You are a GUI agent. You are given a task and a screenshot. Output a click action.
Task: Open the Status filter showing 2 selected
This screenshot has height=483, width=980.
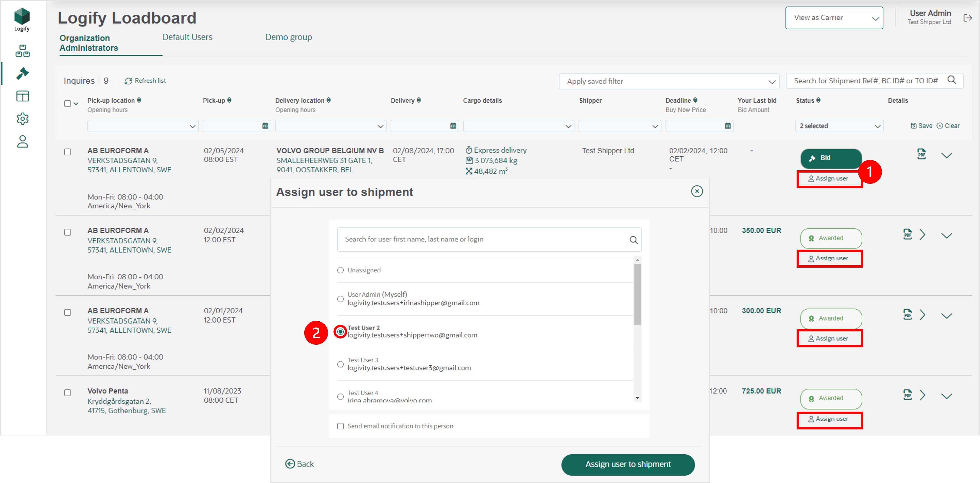(x=839, y=126)
